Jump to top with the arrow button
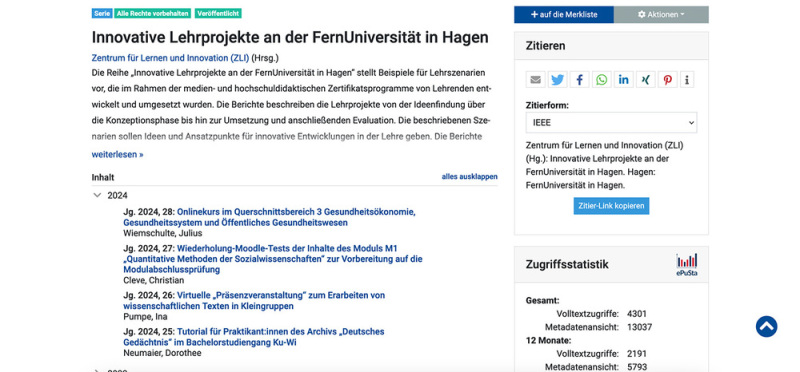The height and width of the screenshot is (372, 800). pos(766,327)
